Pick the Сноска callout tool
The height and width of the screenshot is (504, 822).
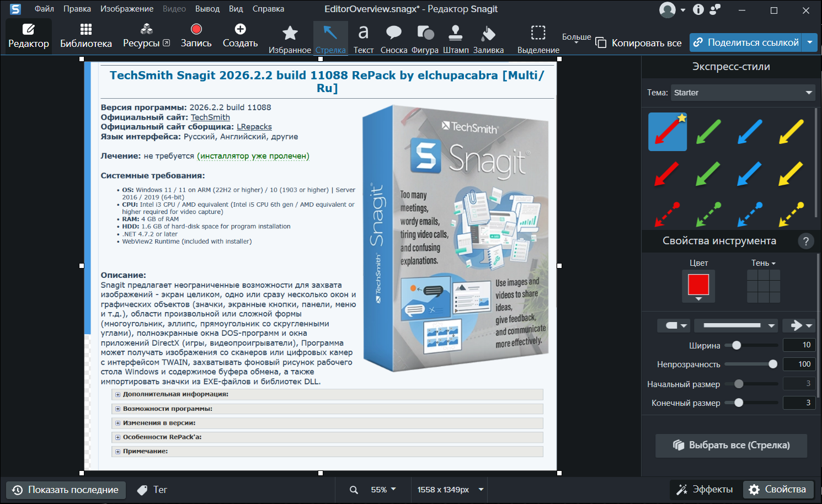coord(394,39)
